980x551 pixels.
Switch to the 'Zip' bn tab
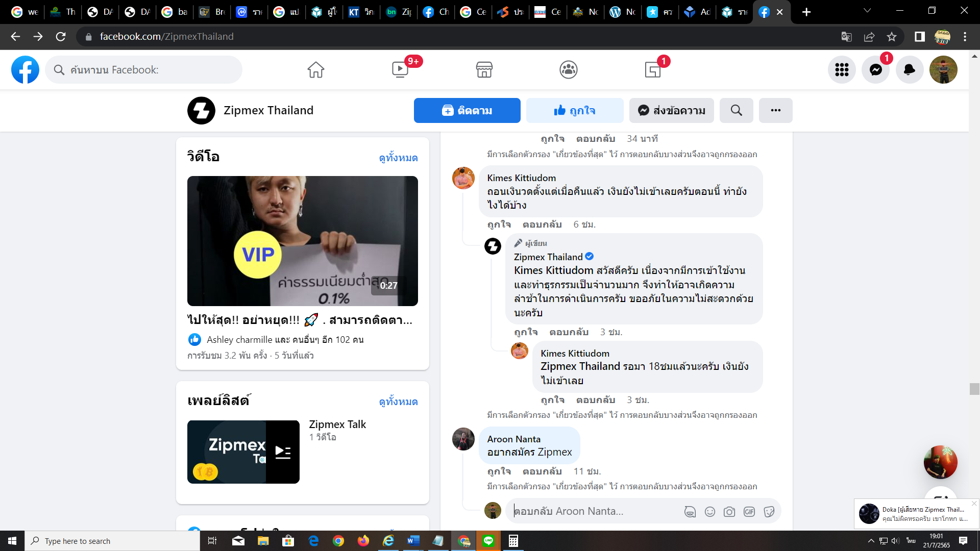(x=399, y=12)
